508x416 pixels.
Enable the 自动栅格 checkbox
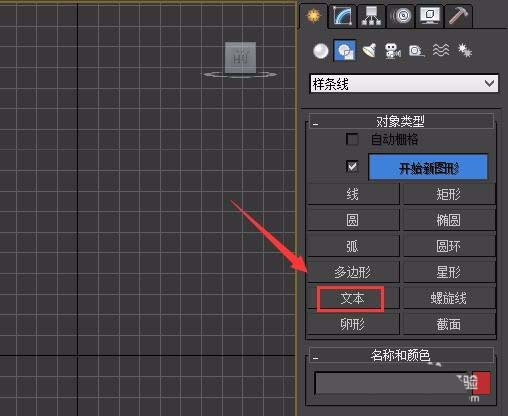(352, 139)
